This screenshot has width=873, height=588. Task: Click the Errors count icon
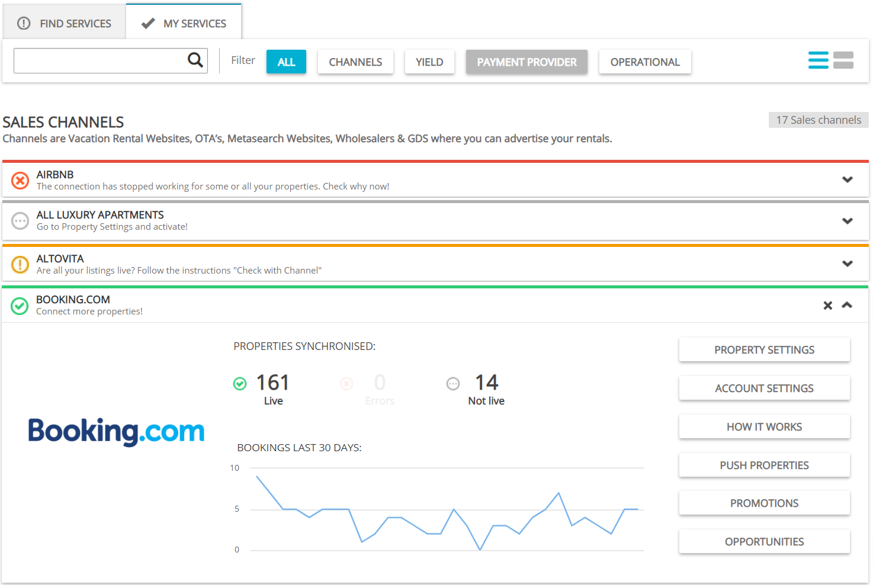[x=346, y=384]
